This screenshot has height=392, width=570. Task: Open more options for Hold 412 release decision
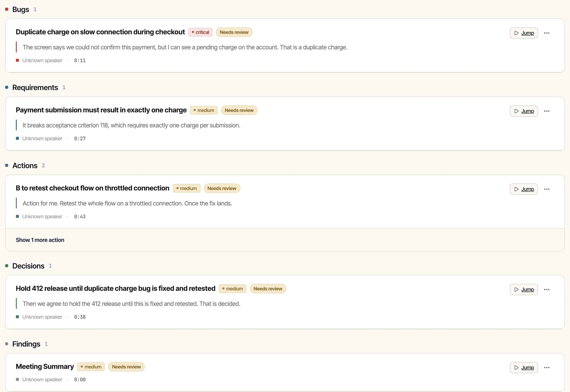[547, 289]
